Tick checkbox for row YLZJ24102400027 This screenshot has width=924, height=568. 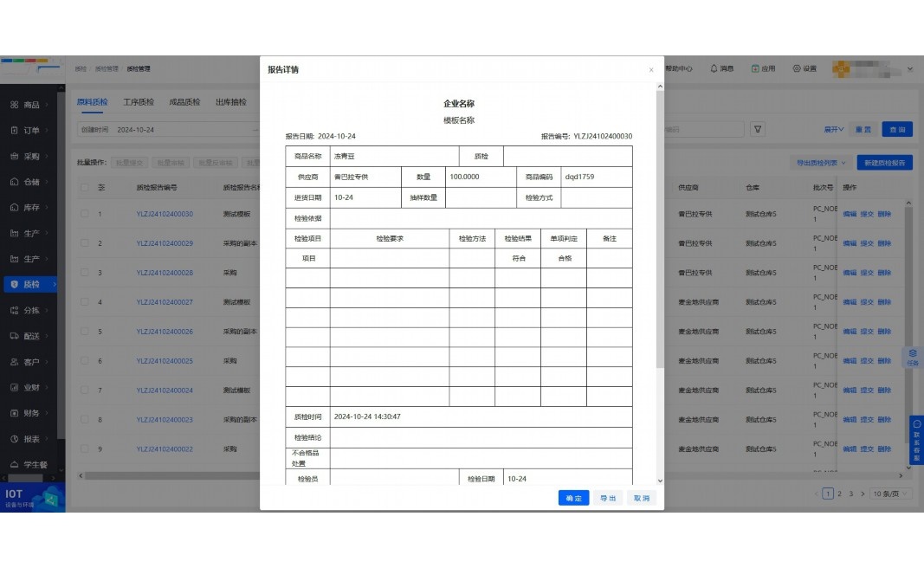tap(84, 301)
